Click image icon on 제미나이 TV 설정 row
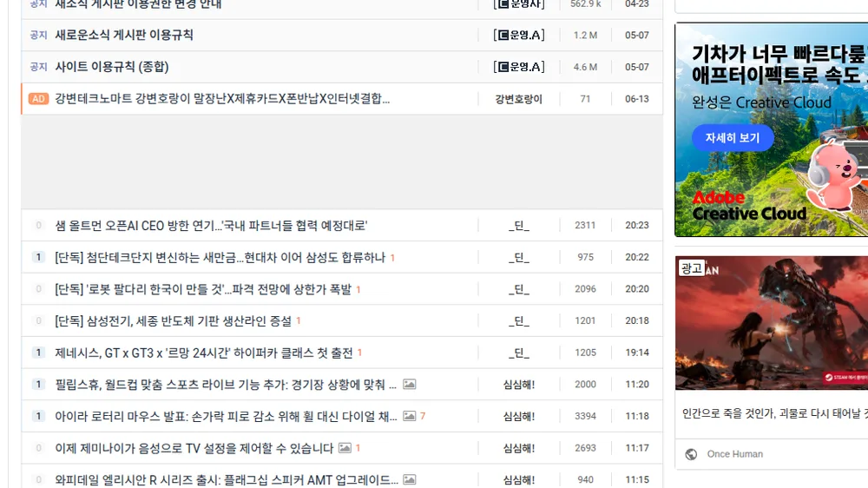This screenshot has width=868, height=488. point(345,447)
